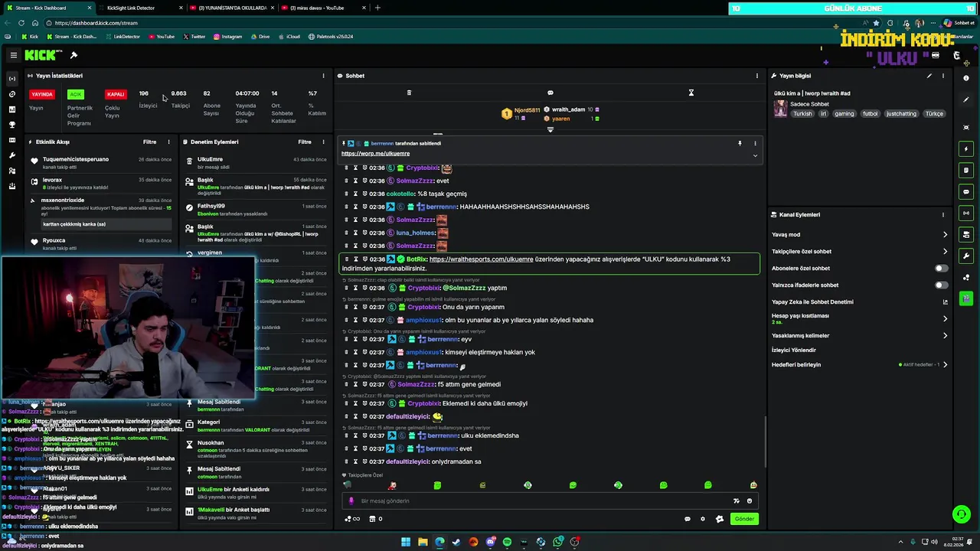Toggle Abonelere özel sohbet switch

(x=941, y=269)
